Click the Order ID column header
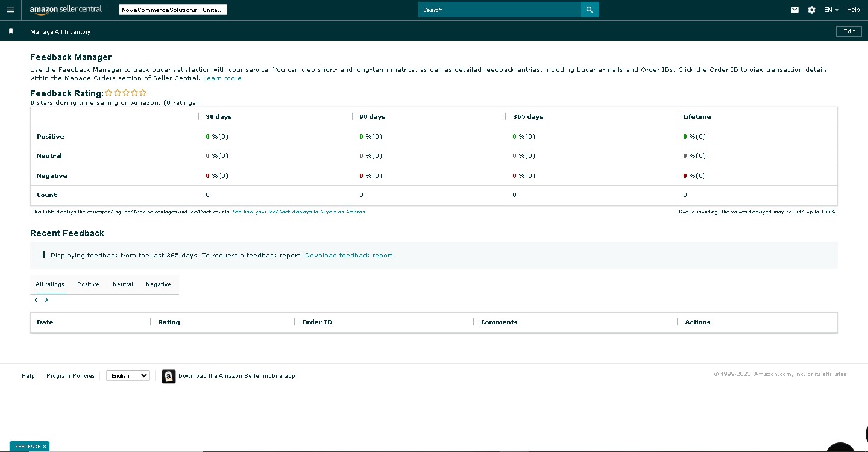Image resolution: width=868 pixels, height=452 pixels. (317, 322)
